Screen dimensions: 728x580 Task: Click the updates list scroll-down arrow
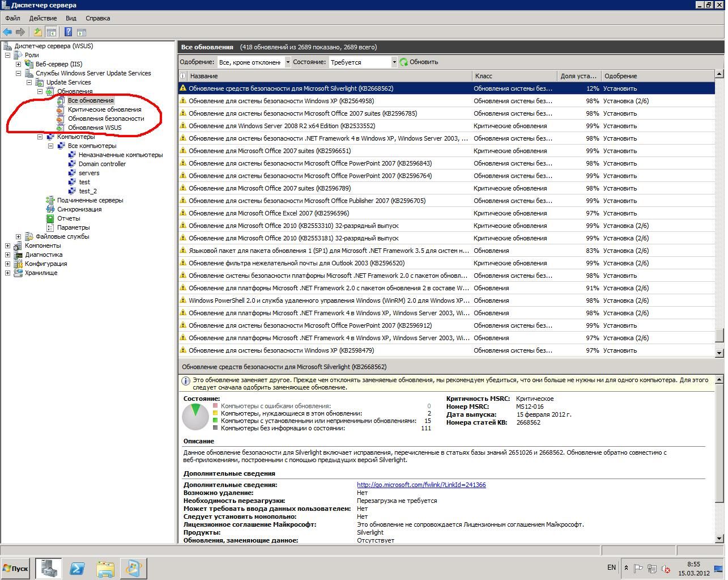719,353
